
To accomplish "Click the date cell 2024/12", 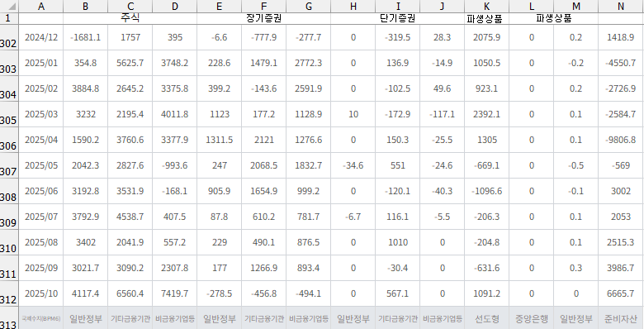I will click(x=41, y=37).
